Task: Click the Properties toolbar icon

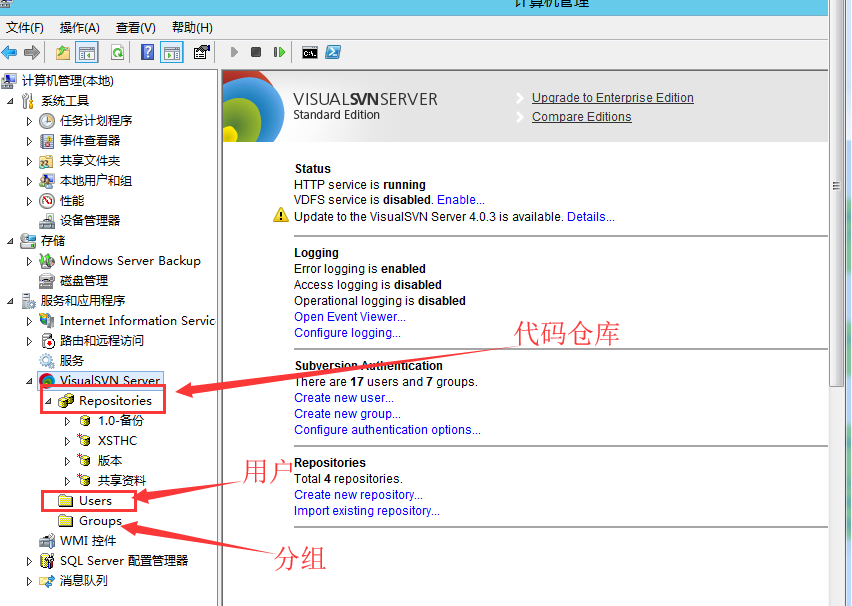Action: 202,53
